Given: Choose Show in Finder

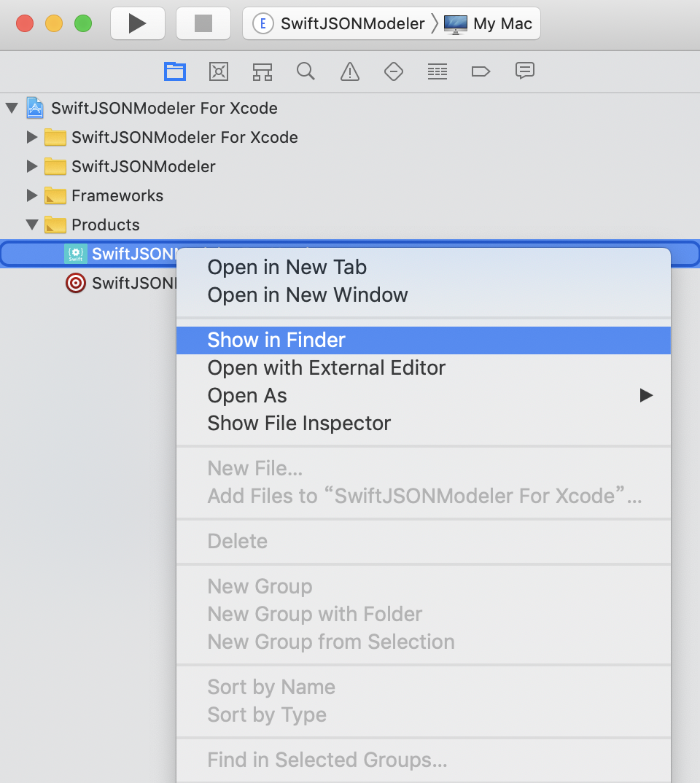Looking at the screenshot, I should click(x=424, y=340).
